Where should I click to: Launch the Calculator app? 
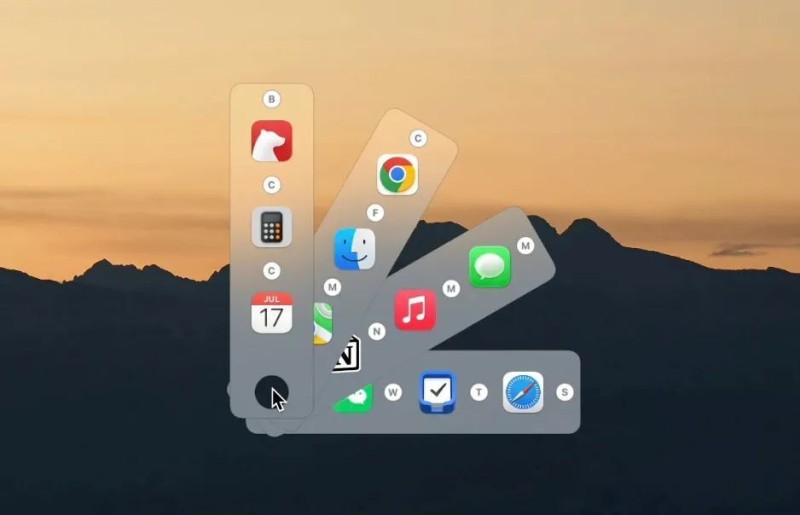click(271, 227)
